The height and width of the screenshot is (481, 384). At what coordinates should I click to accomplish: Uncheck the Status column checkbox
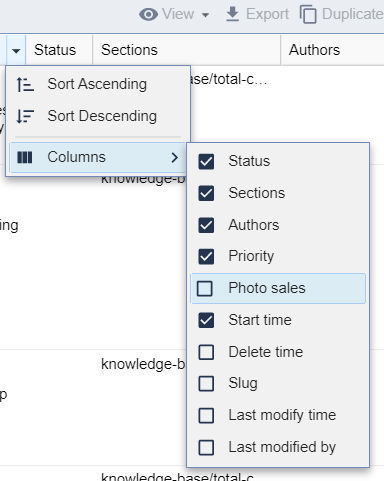tap(206, 162)
